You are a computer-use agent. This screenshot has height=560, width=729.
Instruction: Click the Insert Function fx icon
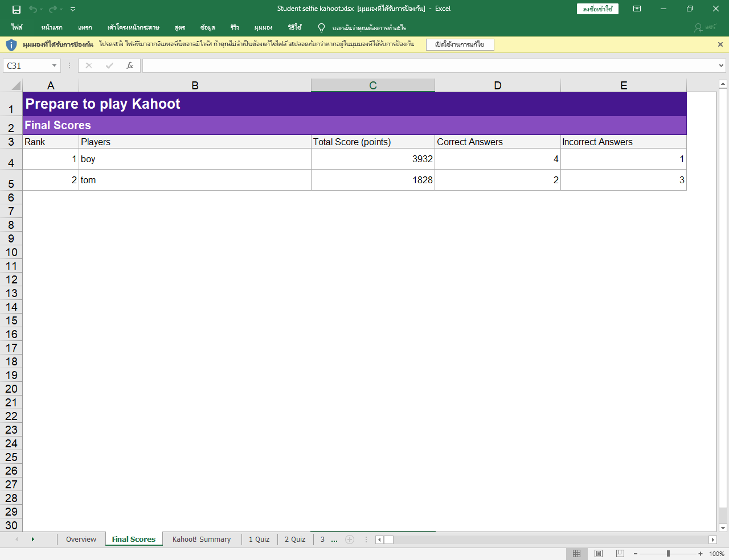click(130, 65)
